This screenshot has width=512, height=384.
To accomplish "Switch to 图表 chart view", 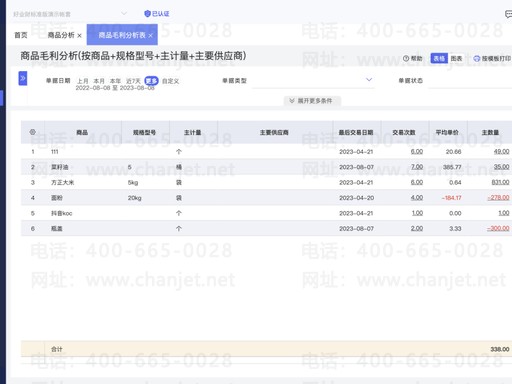I will (x=456, y=58).
